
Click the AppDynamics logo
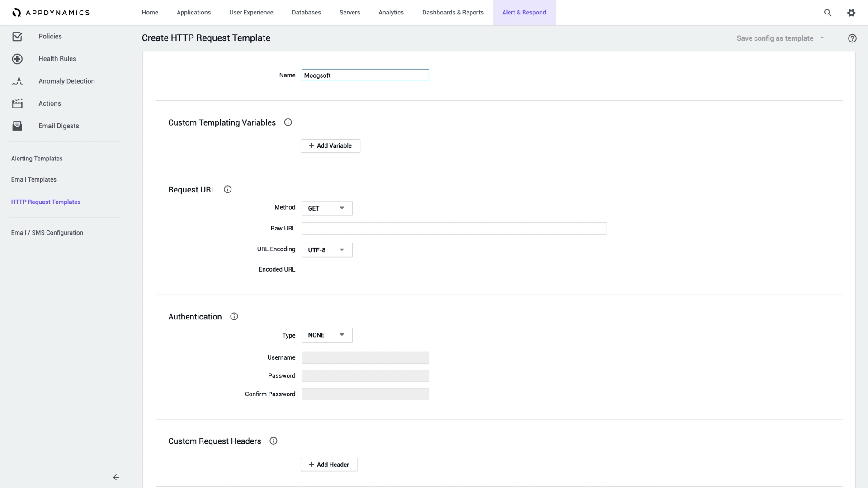click(x=51, y=13)
